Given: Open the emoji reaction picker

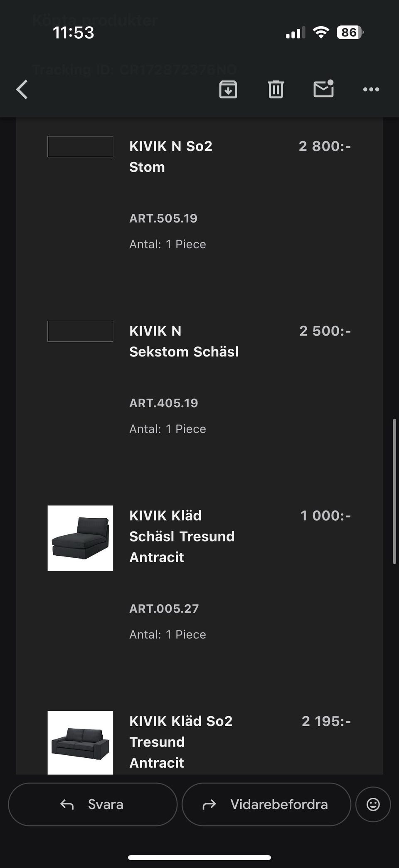Looking at the screenshot, I should click(373, 804).
